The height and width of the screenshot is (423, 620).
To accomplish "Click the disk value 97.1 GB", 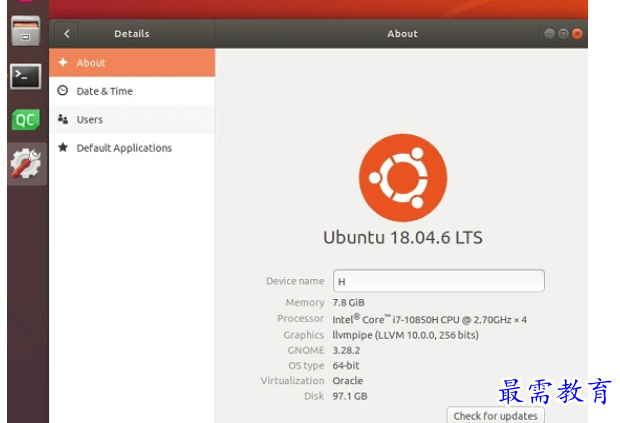I will (x=350, y=396).
